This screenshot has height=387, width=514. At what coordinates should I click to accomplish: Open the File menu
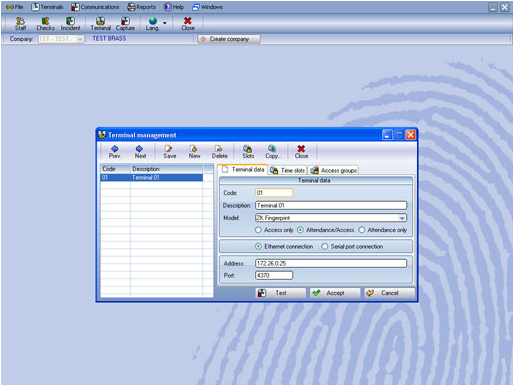pos(15,7)
